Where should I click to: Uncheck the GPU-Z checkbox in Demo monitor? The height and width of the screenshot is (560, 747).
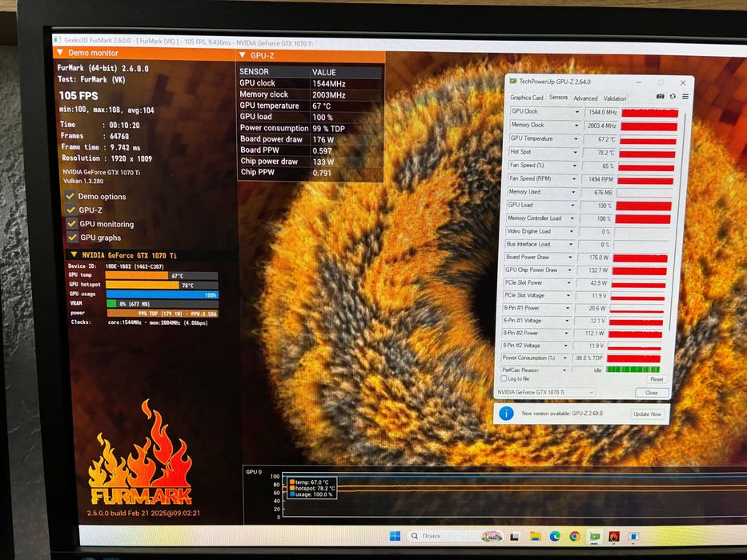pyautogui.click(x=71, y=210)
